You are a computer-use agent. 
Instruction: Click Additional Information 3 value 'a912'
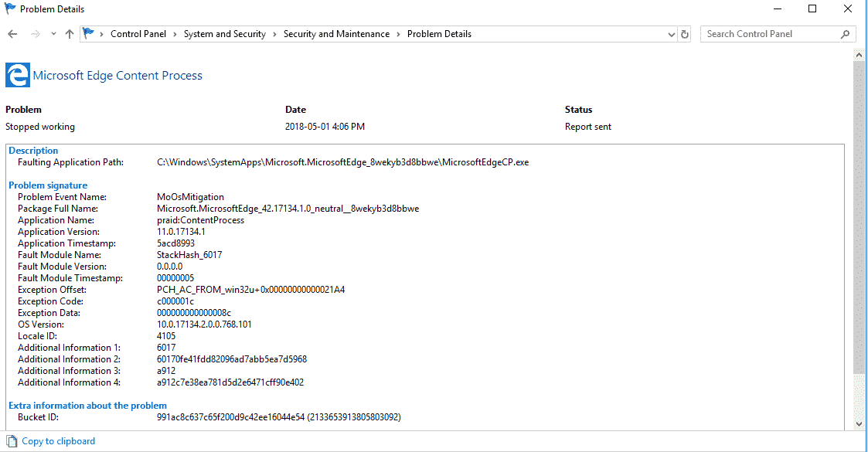[x=166, y=371]
